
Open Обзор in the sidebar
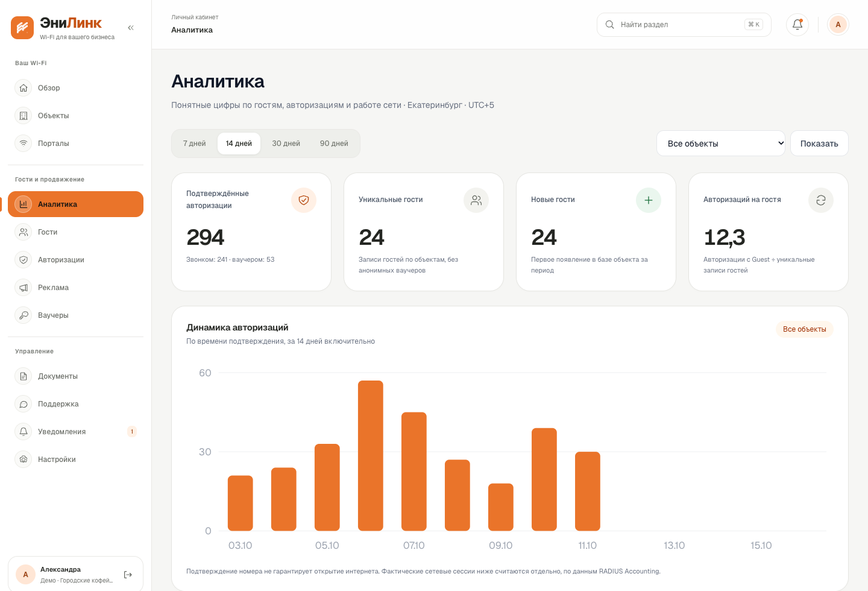coord(75,88)
